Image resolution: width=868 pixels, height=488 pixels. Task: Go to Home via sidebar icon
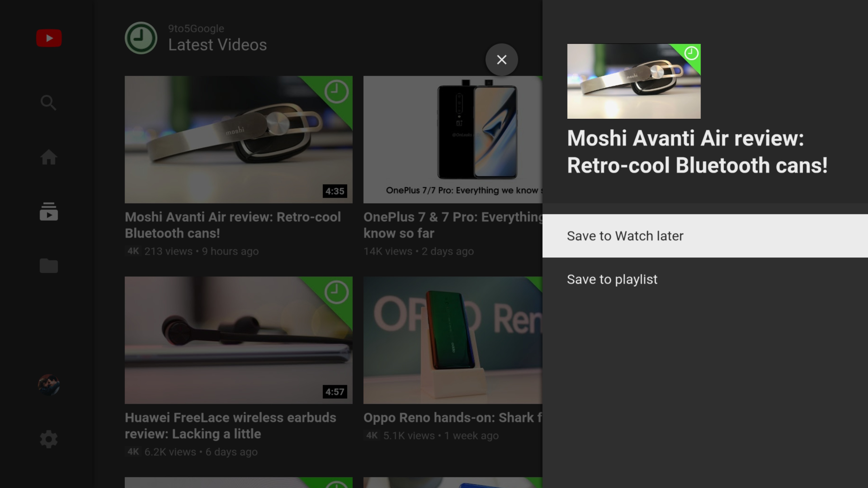pyautogui.click(x=49, y=157)
